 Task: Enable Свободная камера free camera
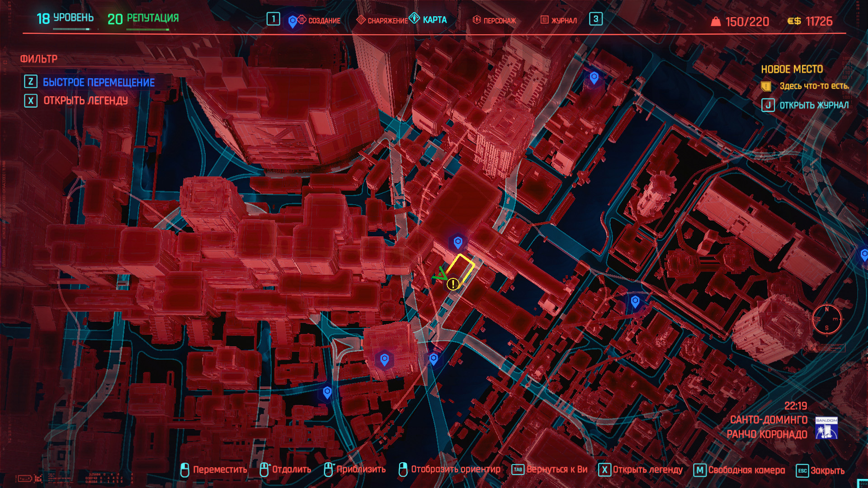(745, 470)
